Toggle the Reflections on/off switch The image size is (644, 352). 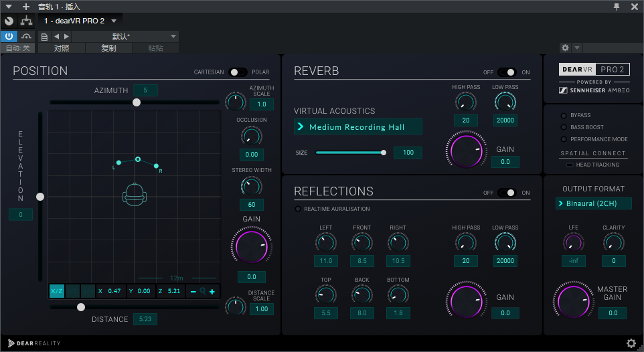[506, 193]
